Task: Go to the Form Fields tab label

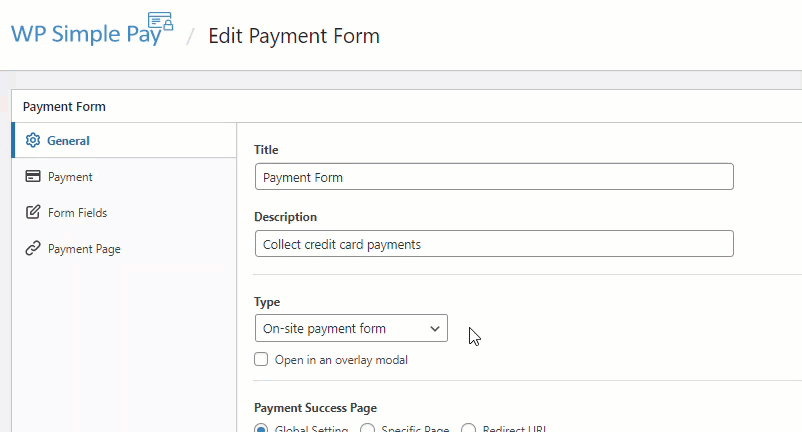Action: point(77,213)
